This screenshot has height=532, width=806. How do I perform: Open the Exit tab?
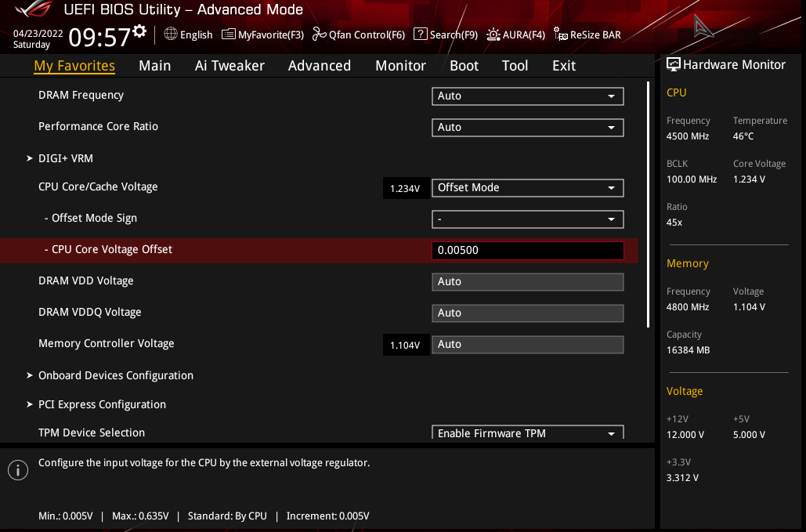tap(564, 66)
